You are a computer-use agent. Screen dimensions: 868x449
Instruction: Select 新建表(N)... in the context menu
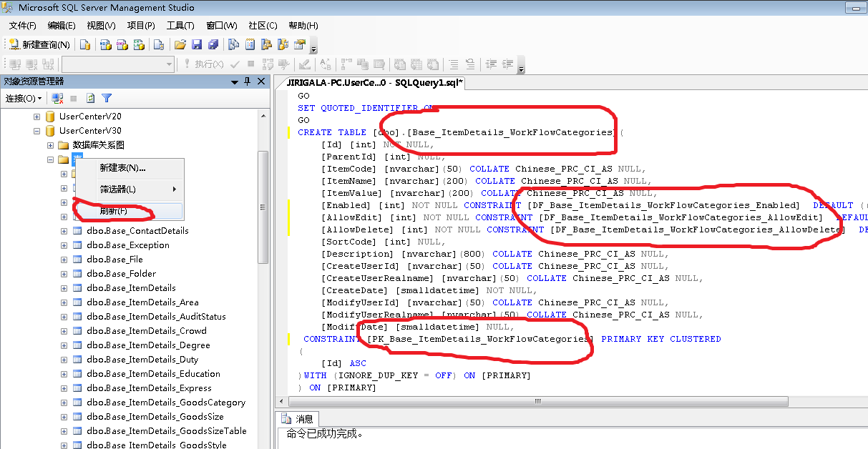tap(130, 168)
